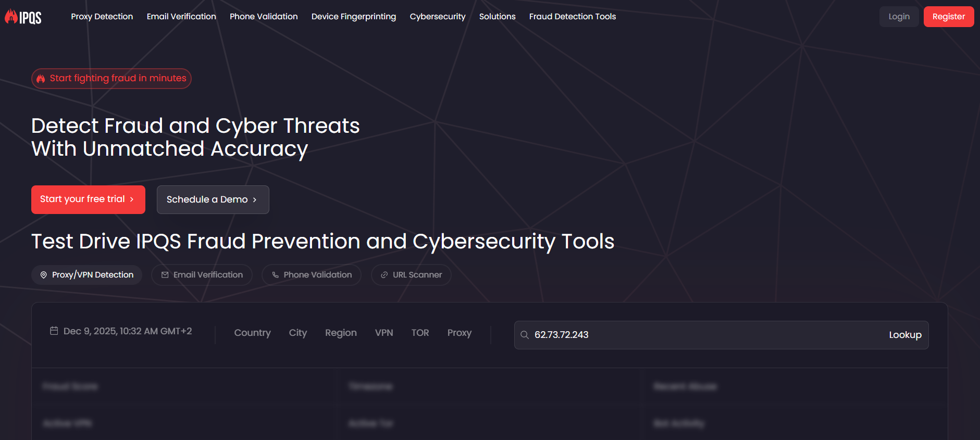Open the Proxy Detection menu
This screenshot has height=440, width=980.
click(102, 17)
